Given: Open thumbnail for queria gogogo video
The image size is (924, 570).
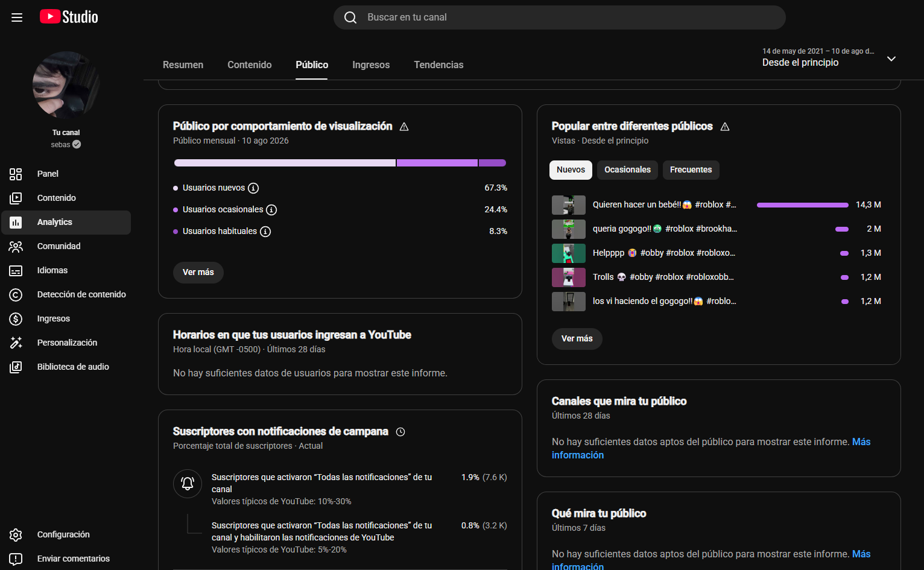Looking at the screenshot, I should coord(569,229).
